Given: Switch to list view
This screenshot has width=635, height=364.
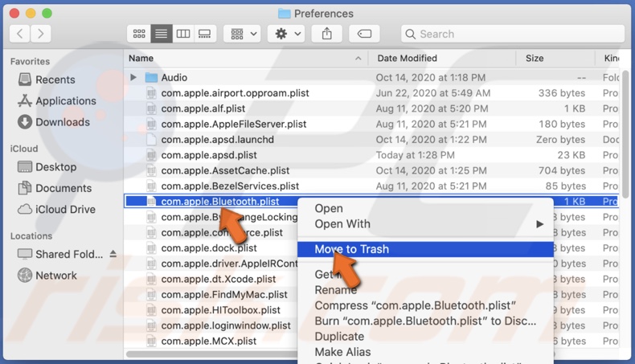Looking at the screenshot, I should [x=162, y=34].
